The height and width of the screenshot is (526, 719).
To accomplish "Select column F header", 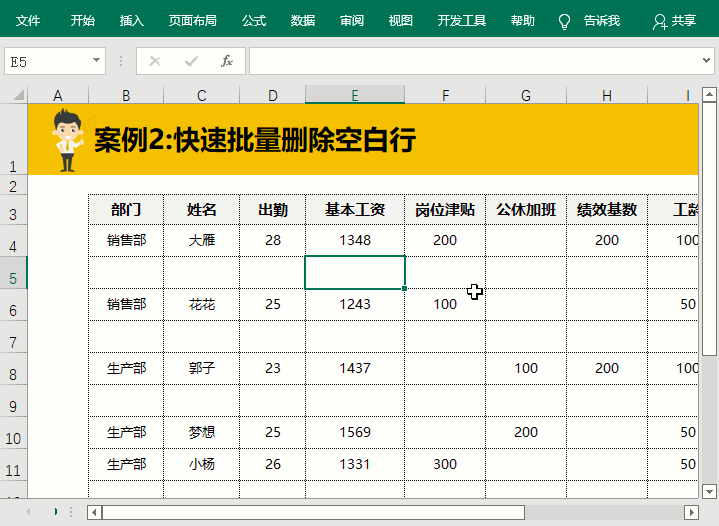I will point(445,95).
